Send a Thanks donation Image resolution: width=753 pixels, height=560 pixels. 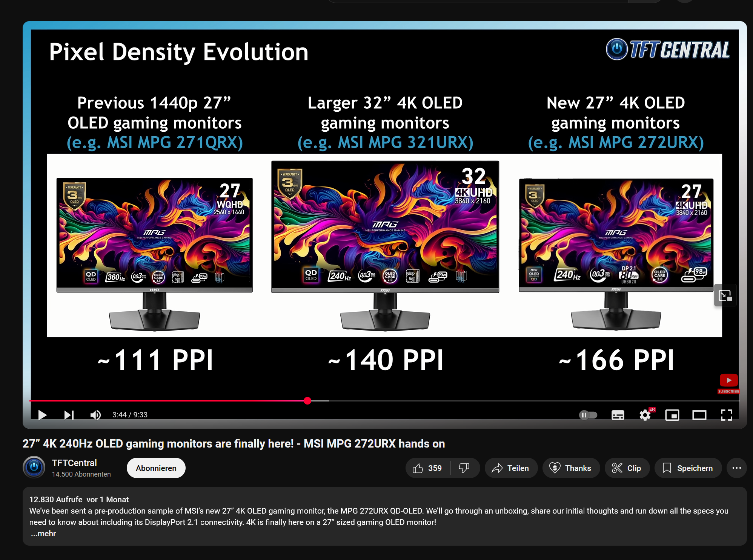(571, 468)
